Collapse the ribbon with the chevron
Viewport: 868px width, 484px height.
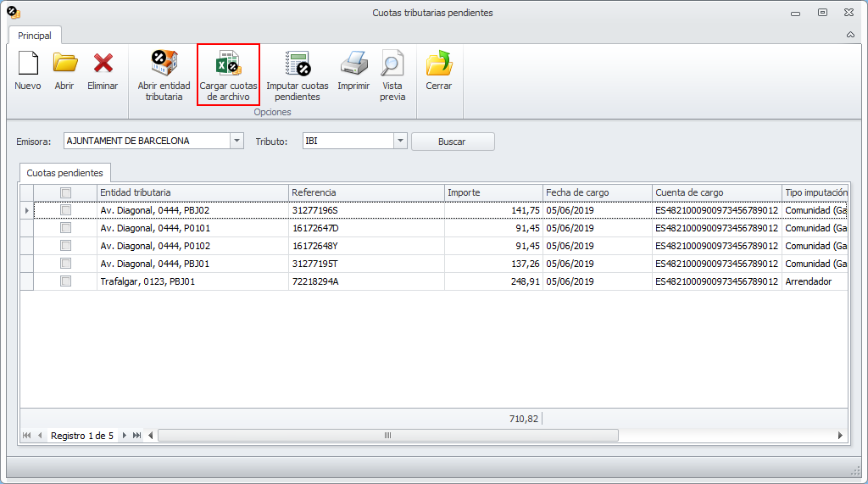click(850, 35)
